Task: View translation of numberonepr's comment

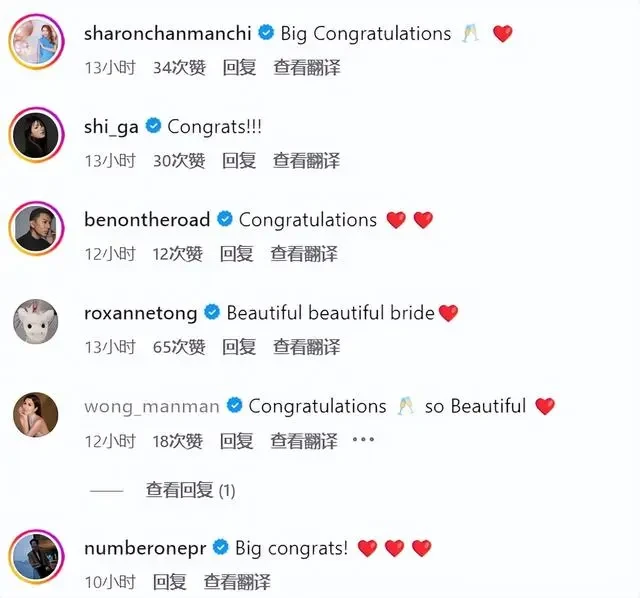Action: pyautogui.click(x=237, y=582)
